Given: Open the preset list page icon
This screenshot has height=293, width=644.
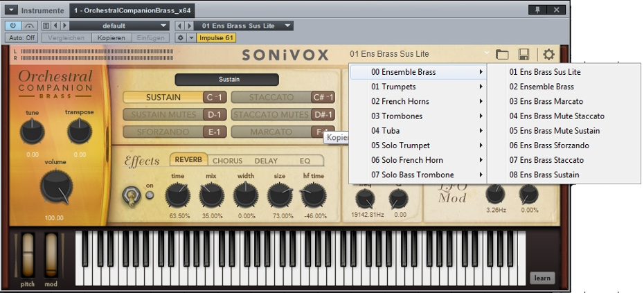Looking at the screenshot, I should coord(46,26).
